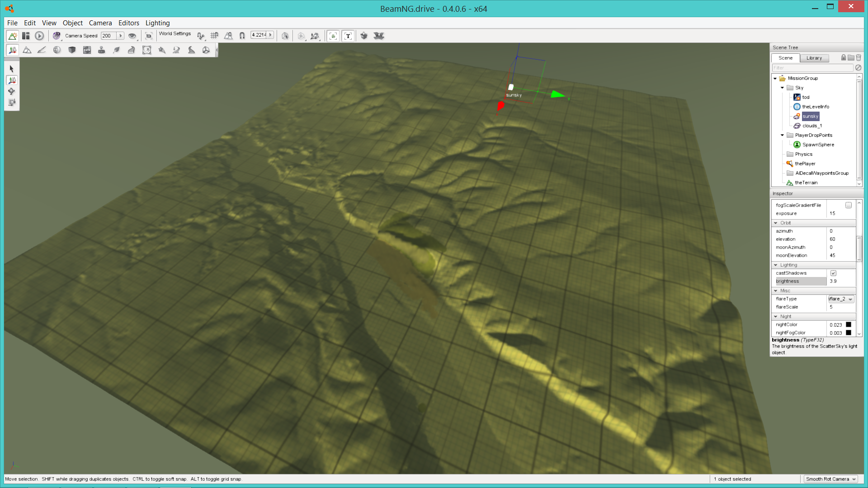Click the grid snapping icon
Screen dimensions: 868x488
214,36
